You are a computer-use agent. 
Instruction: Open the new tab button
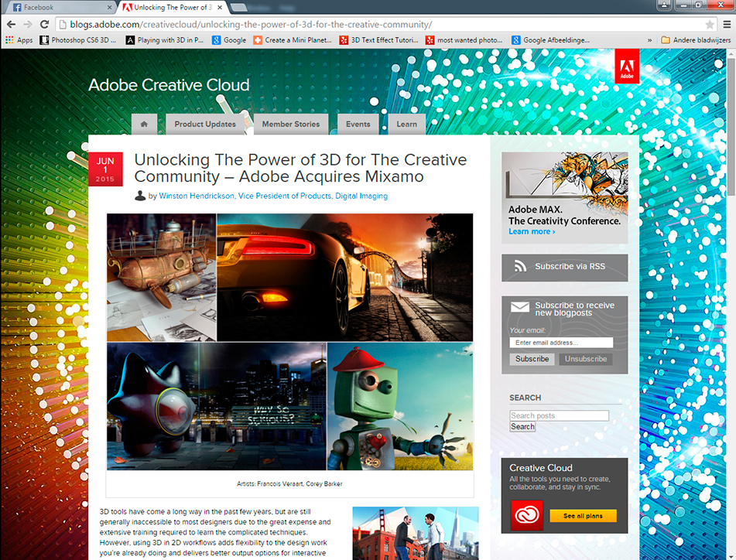coord(239,8)
